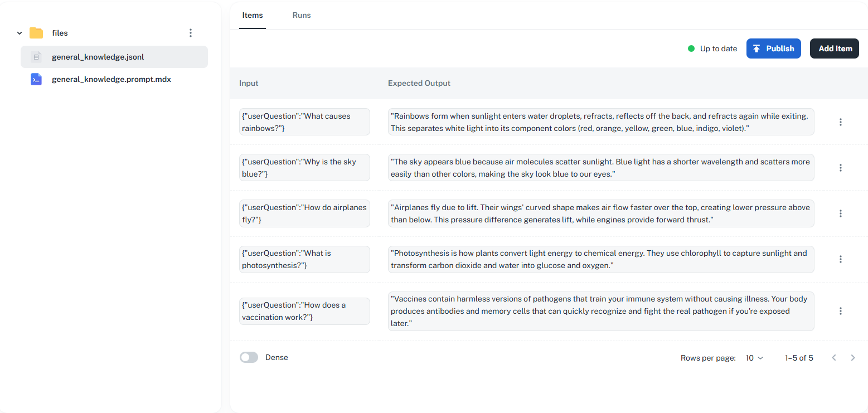The width and height of the screenshot is (868, 413).
Task: Click expected output about vaccines
Action: point(601,310)
